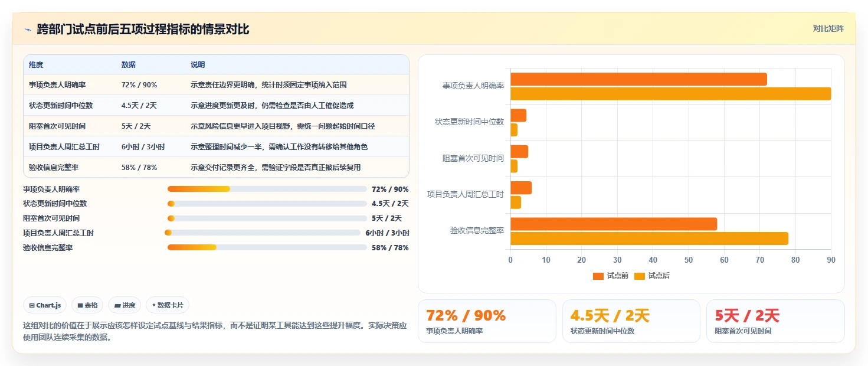Click 阻塞首次可见时间 in the table row

pos(57,126)
